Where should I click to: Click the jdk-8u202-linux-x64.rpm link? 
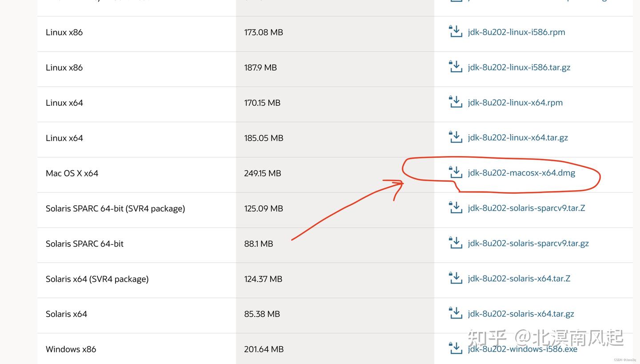(515, 103)
